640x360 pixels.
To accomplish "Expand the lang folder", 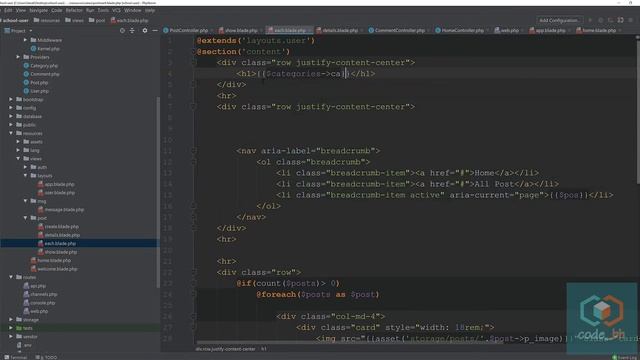I will 18,150.
